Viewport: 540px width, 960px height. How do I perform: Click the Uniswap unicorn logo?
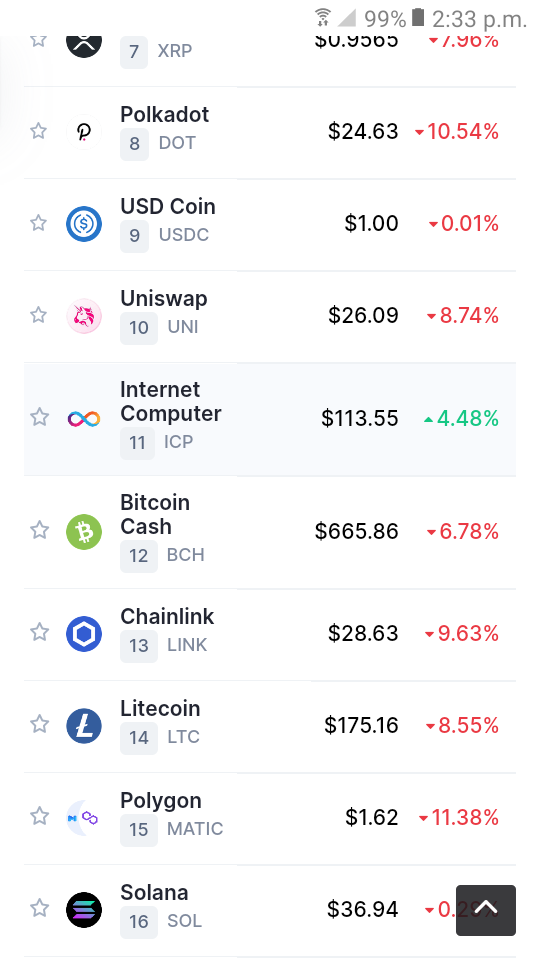(84, 316)
